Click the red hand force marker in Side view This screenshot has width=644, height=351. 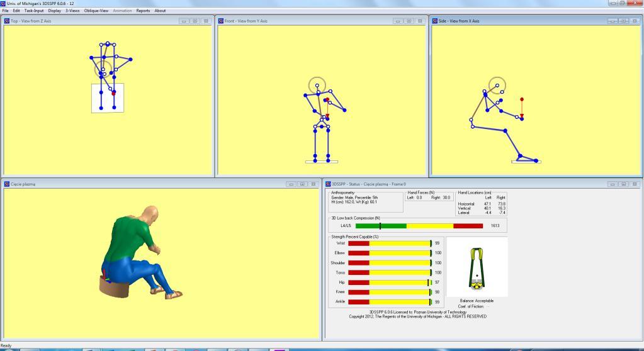tap(522, 99)
